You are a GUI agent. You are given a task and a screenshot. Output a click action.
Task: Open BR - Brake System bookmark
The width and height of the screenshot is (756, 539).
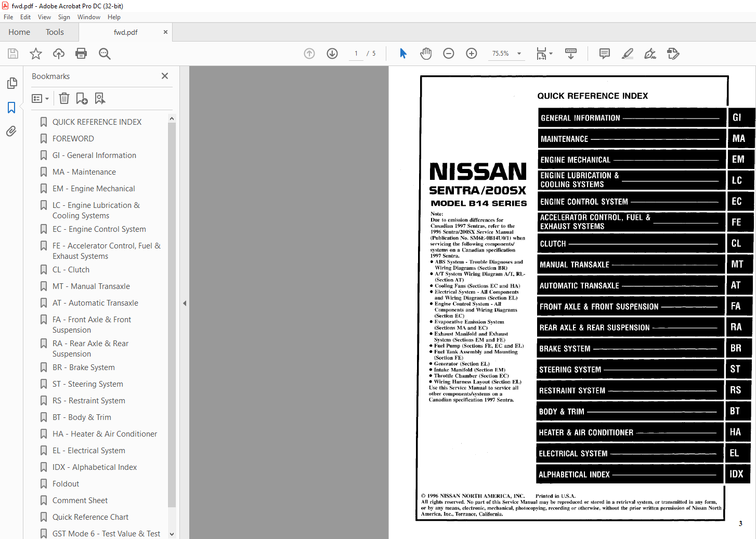coord(84,367)
